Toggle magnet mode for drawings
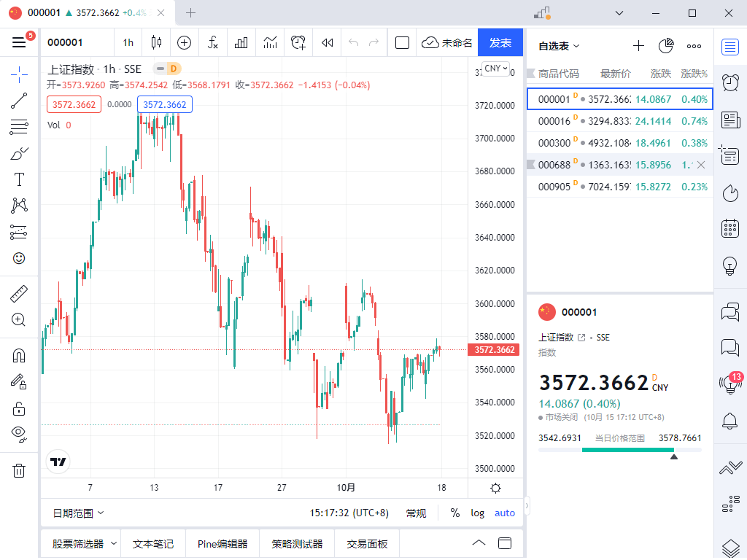 pos(19,355)
